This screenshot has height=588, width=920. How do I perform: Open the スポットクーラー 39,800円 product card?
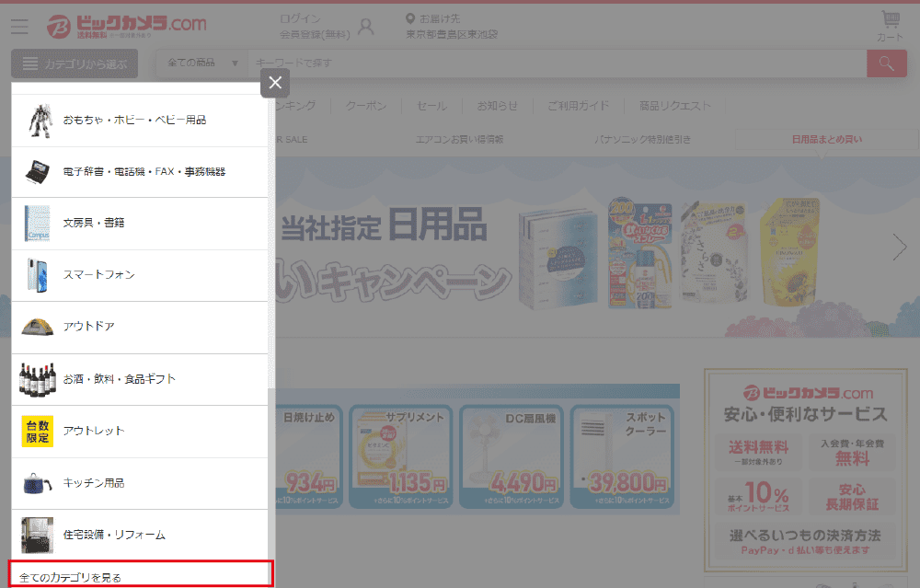click(622, 457)
